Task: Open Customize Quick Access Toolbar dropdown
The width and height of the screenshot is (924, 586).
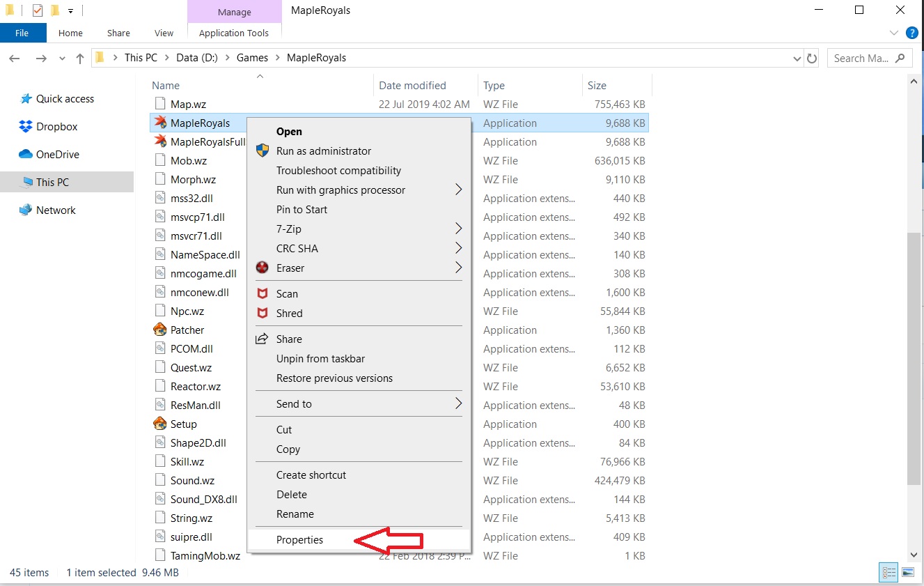Action: coord(71,11)
